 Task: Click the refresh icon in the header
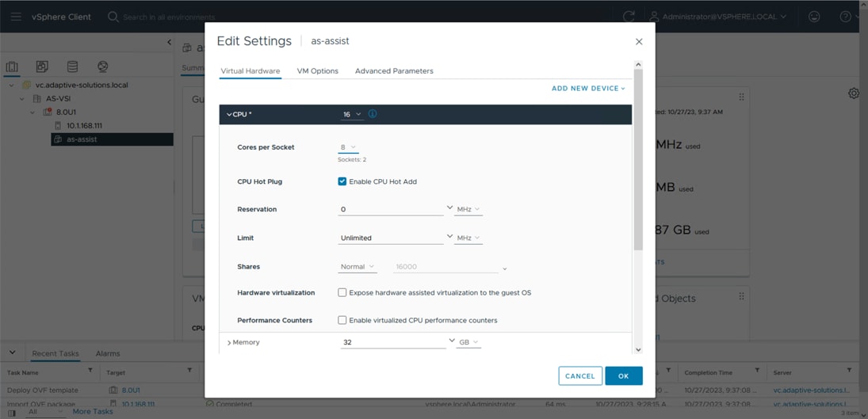click(x=629, y=17)
